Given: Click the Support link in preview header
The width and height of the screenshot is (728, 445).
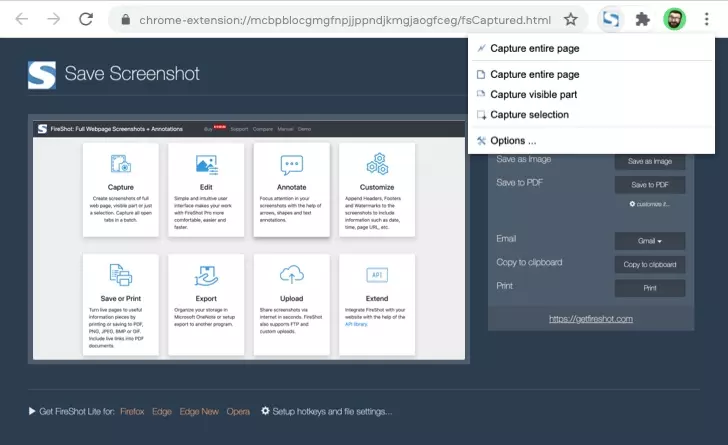Looking at the screenshot, I should [239, 129].
